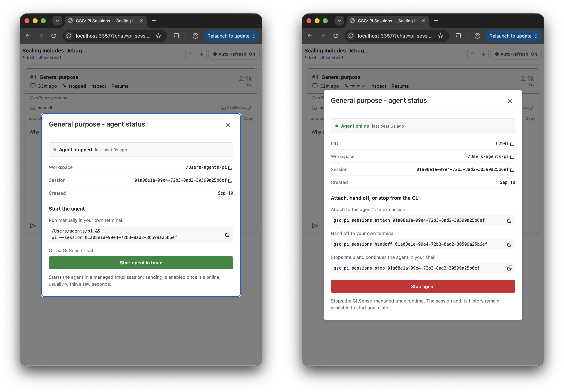
Task: Click stopped status in left window card
Action: 74,86
